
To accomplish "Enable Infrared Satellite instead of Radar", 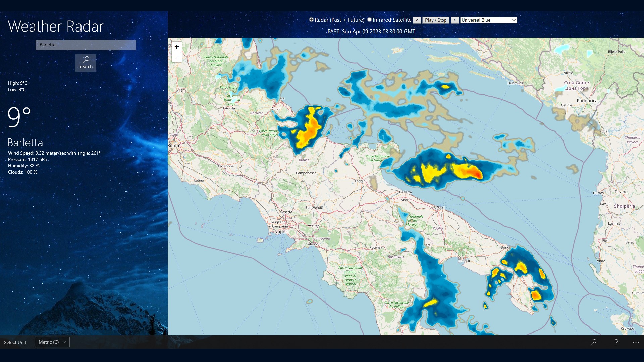I will tap(370, 20).
